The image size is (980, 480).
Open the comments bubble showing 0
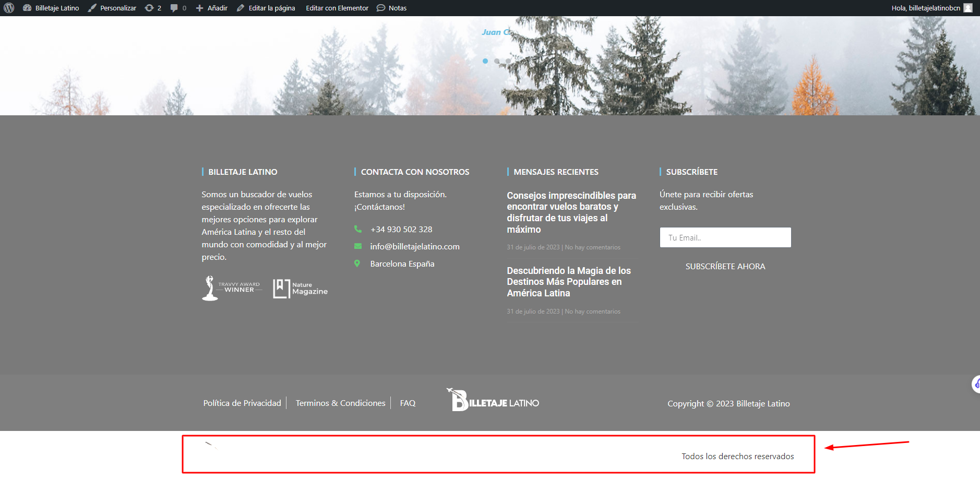(x=178, y=8)
